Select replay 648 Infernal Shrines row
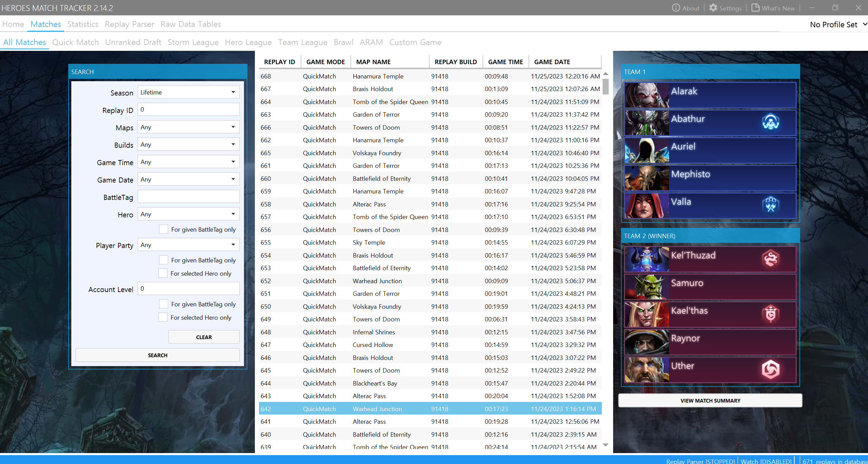 430,332
